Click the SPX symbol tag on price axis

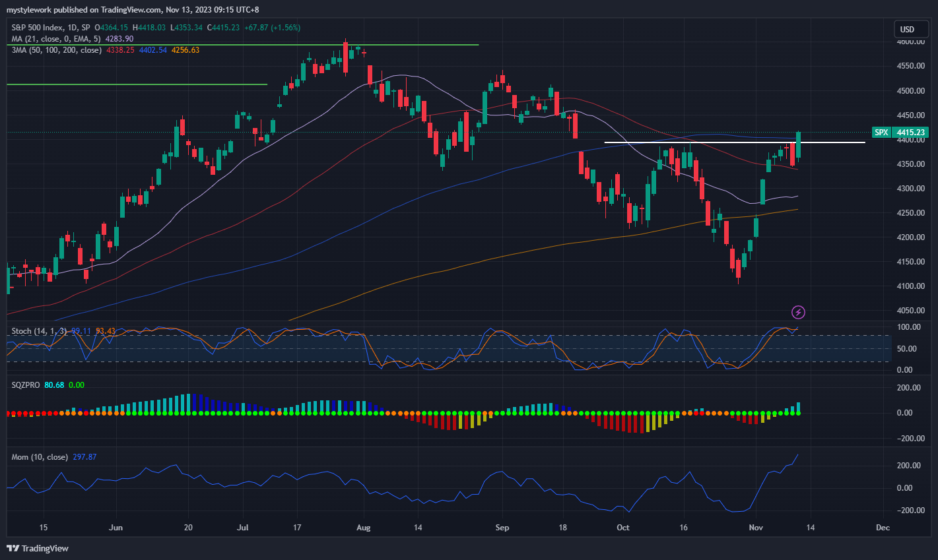[x=881, y=133]
